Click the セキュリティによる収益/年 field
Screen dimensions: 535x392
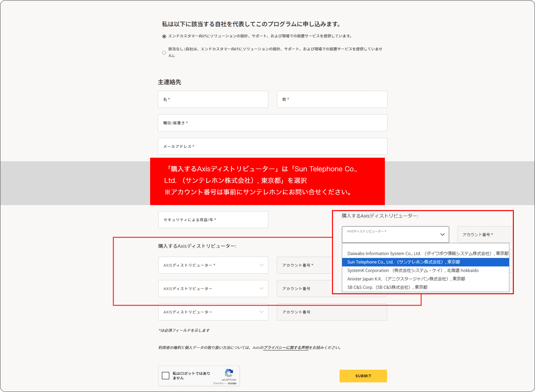pyautogui.click(x=213, y=220)
